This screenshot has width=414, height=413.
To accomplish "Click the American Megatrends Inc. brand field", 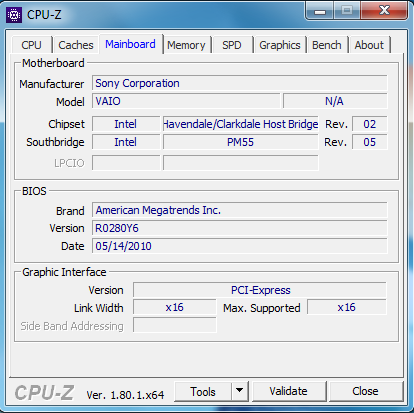I will pyautogui.click(x=240, y=210).
